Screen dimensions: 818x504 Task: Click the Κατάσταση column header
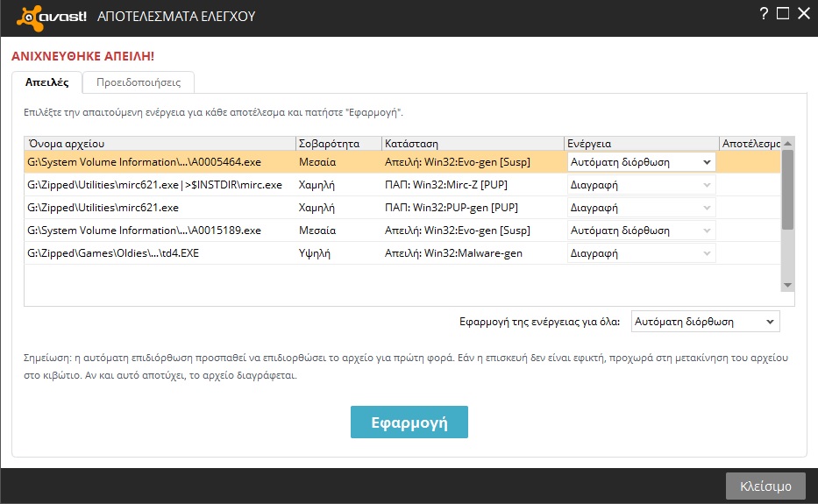click(x=473, y=143)
